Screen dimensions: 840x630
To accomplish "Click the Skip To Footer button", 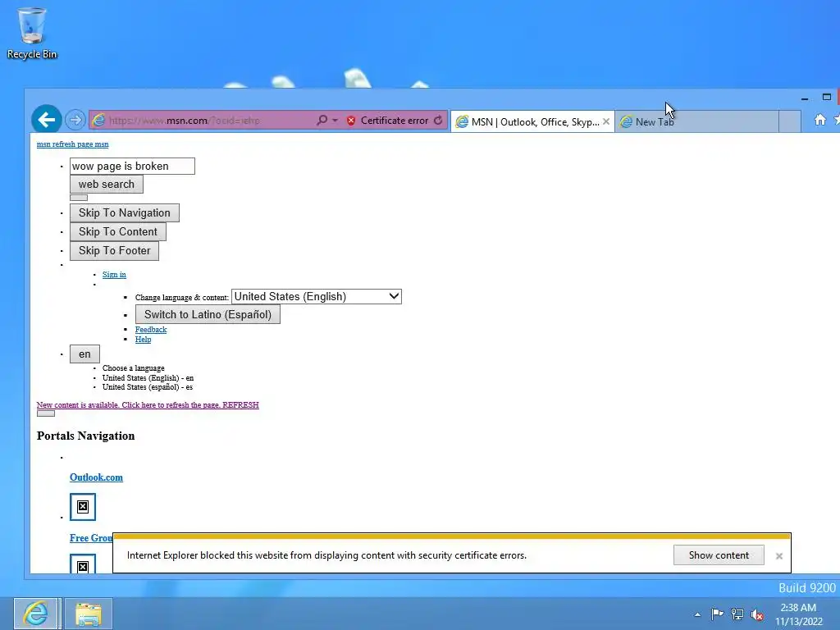I will 115,250.
